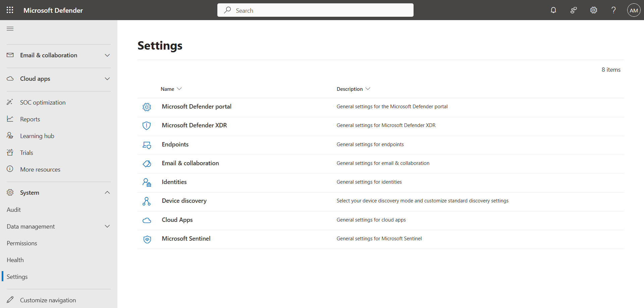Open the AM account avatar
This screenshot has width=644, height=308.
click(x=634, y=10)
